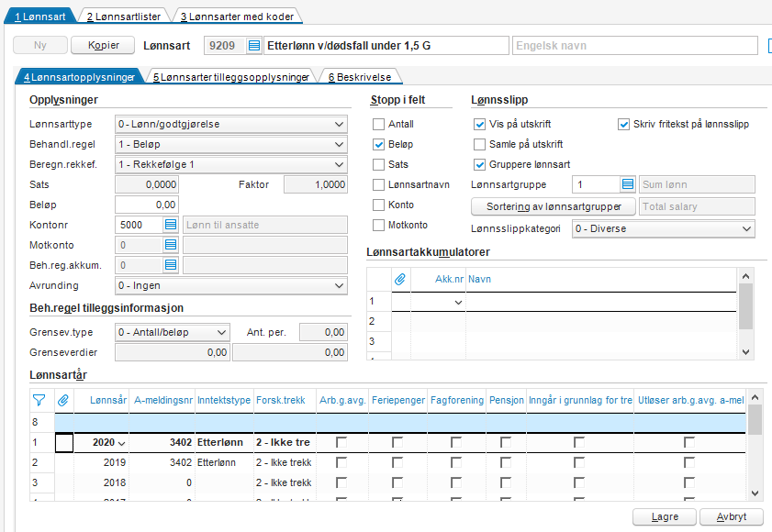772x532 pixels.
Task: Click the Kopier button
Action: click(x=103, y=45)
